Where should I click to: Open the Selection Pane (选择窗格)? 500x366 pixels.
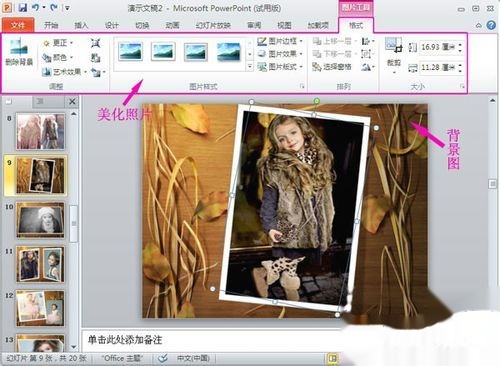(332, 67)
